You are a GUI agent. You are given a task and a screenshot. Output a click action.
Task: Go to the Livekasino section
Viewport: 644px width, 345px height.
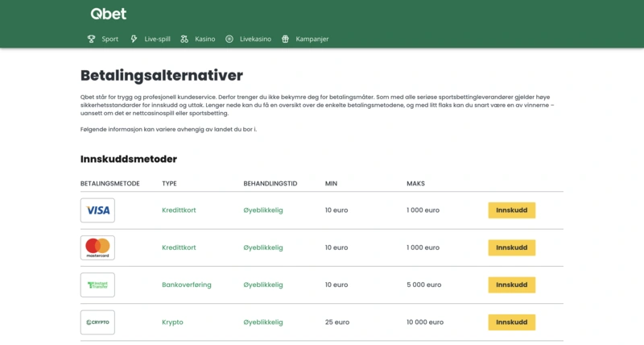pyautogui.click(x=255, y=39)
